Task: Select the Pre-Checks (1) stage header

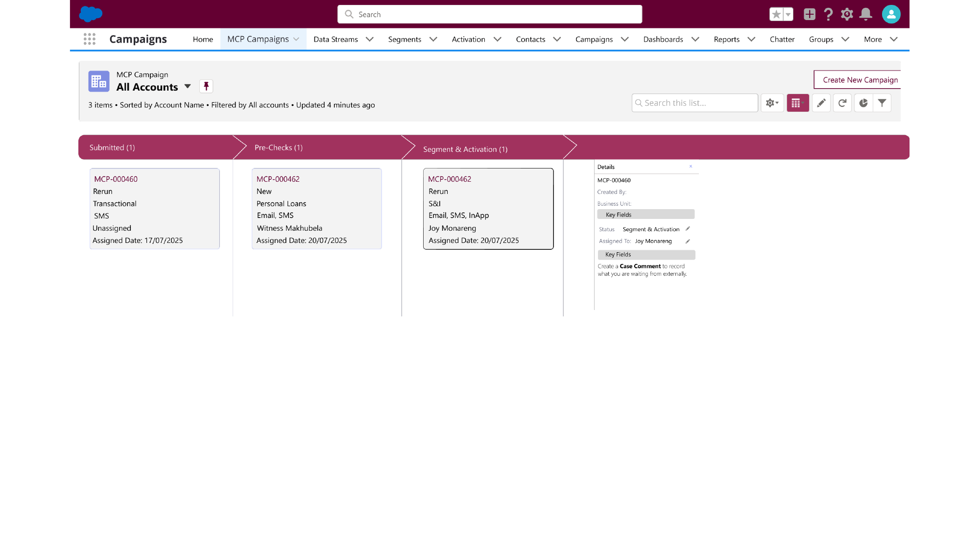Action: [x=279, y=147]
